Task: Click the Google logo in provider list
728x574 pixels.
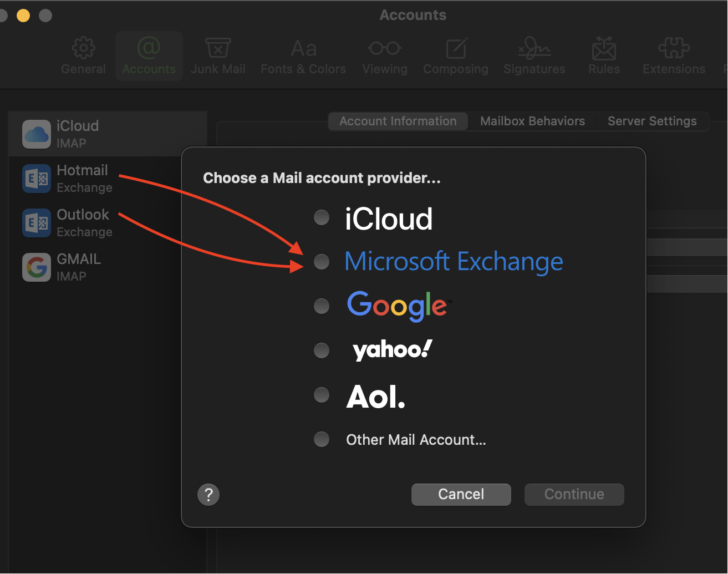Action: click(x=399, y=306)
